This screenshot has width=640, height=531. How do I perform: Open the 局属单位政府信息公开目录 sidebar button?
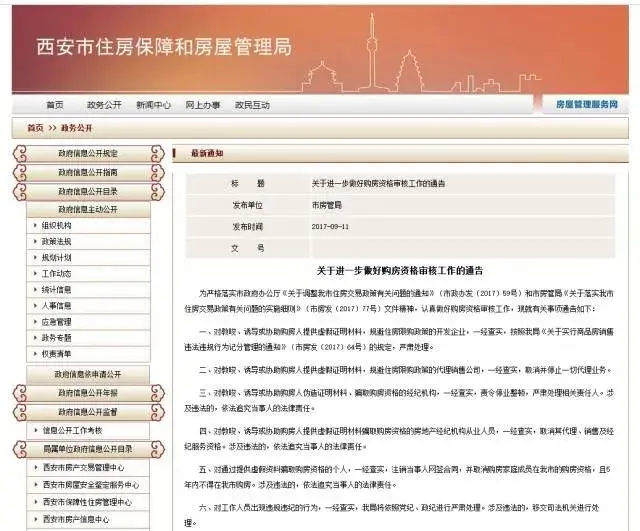point(88,449)
